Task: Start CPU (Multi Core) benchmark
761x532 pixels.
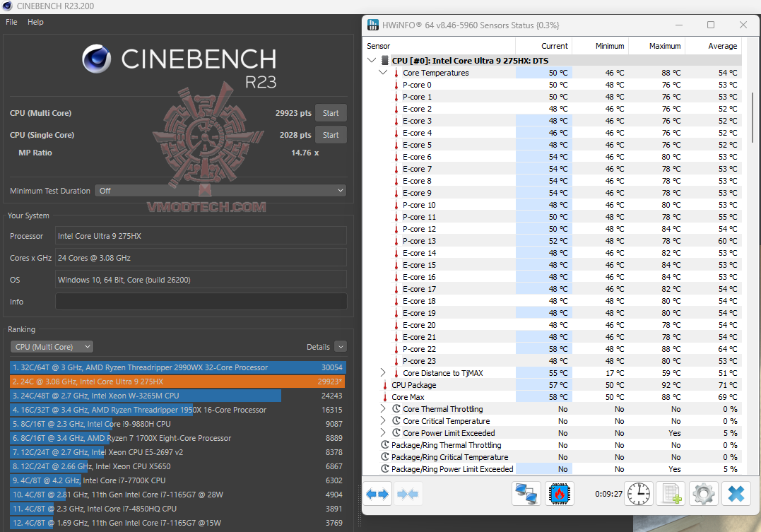Action: coord(331,113)
